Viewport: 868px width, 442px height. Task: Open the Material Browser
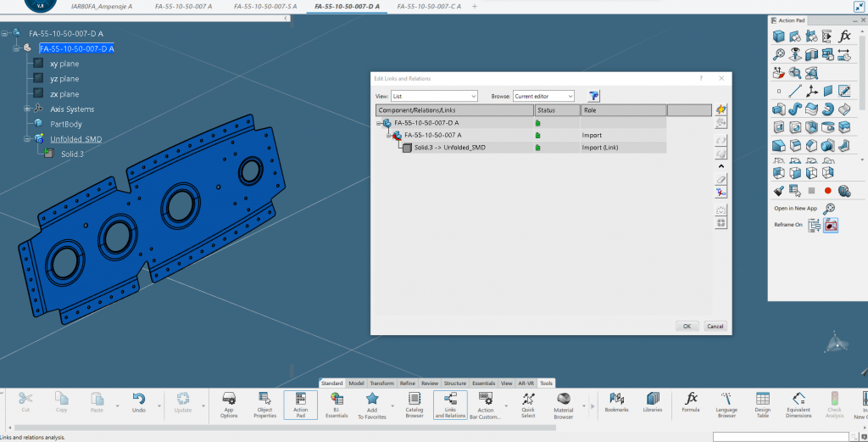click(564, 405)
